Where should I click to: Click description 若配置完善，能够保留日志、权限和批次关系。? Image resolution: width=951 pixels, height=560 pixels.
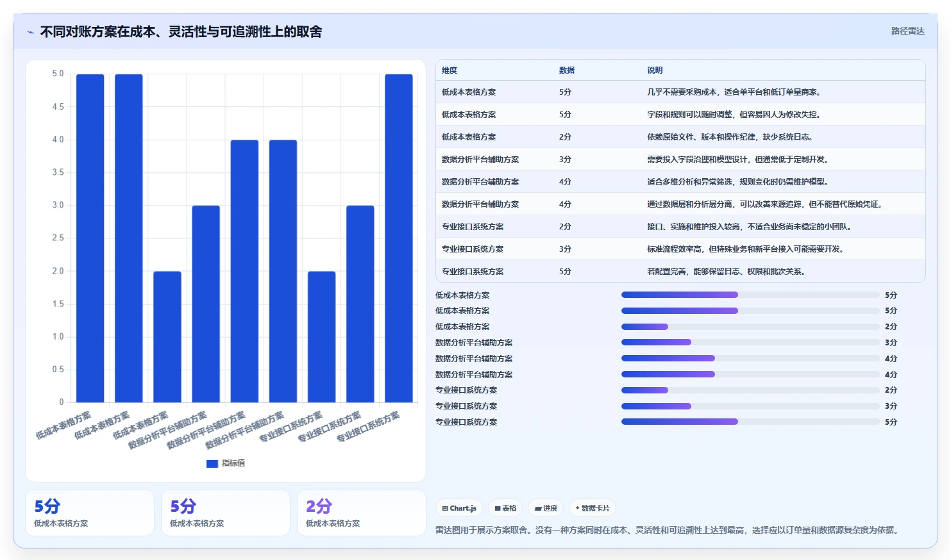point(728,272)
